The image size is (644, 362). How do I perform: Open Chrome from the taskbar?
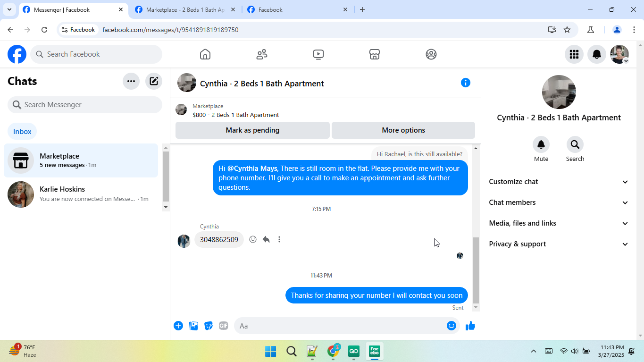[333, 351]
